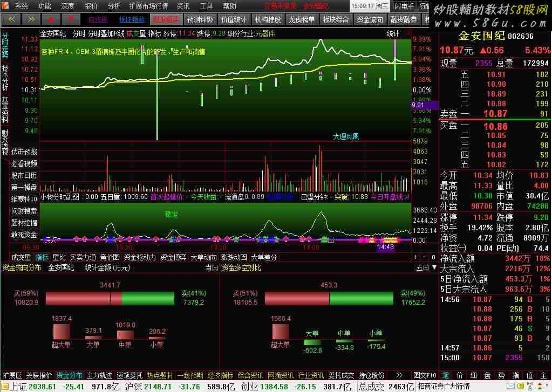Click the 资金流向 toolbar button
Screen dimensions: 552x392
point(370,20)
